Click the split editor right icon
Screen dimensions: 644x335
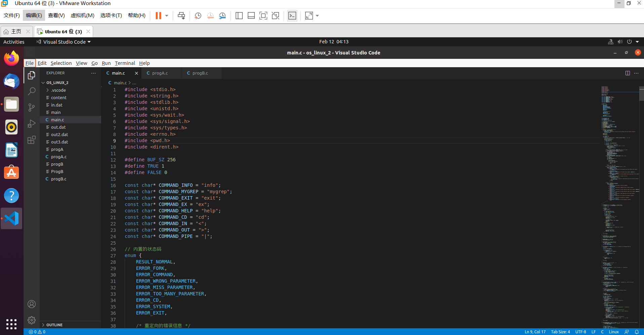pos(628,73)
